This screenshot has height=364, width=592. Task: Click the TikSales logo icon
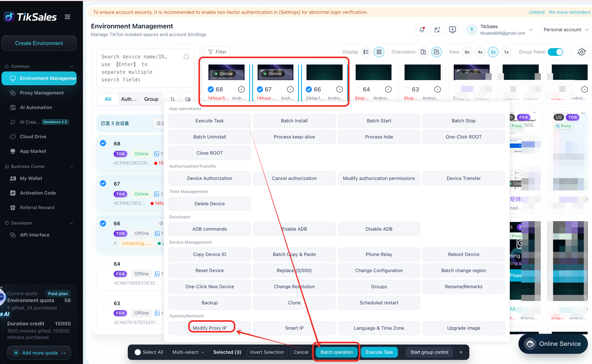pyautogui.click(x=9, y=17)
